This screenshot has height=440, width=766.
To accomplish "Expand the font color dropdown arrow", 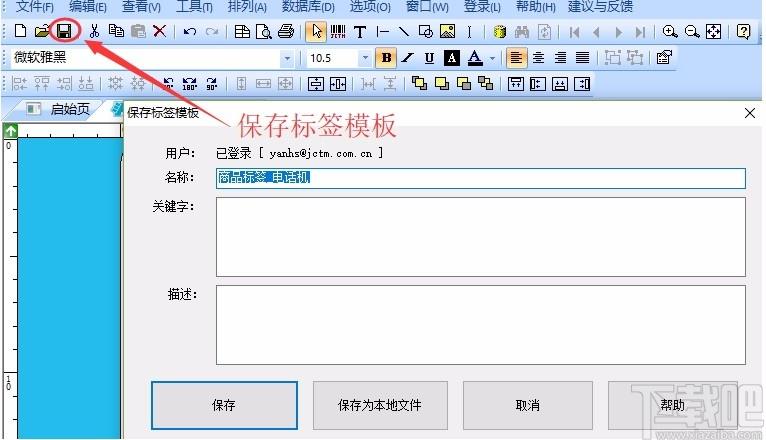I will (492, 59).
